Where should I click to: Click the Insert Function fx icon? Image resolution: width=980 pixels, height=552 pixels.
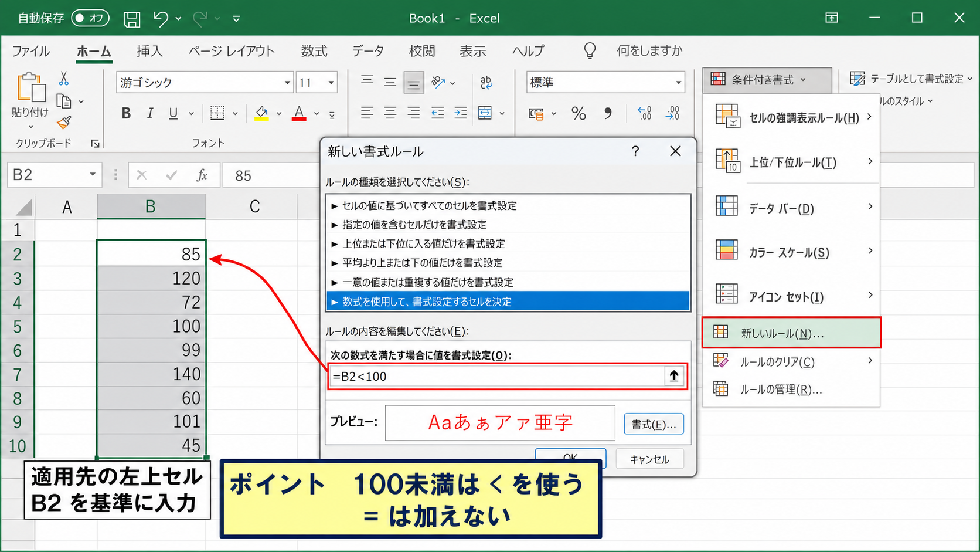coord(202,175)
